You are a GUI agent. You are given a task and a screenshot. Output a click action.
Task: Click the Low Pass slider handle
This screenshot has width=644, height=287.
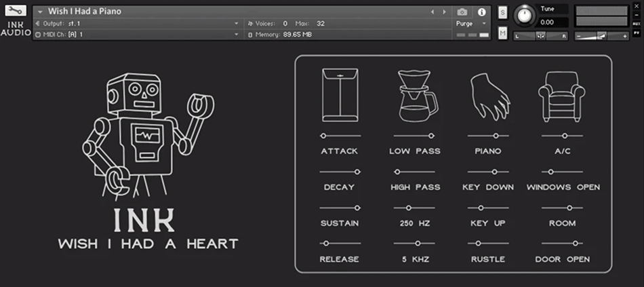431,136
